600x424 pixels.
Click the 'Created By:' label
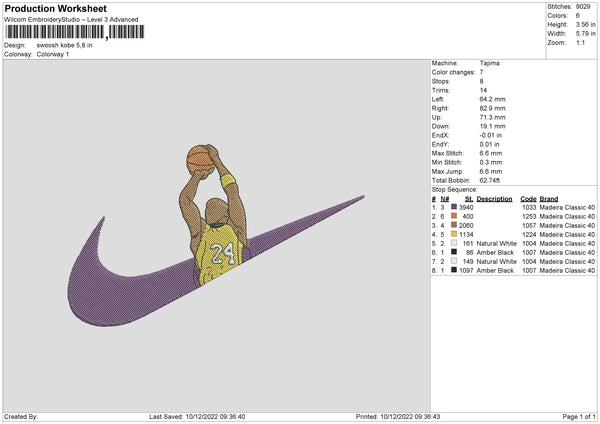click(21, 416)
